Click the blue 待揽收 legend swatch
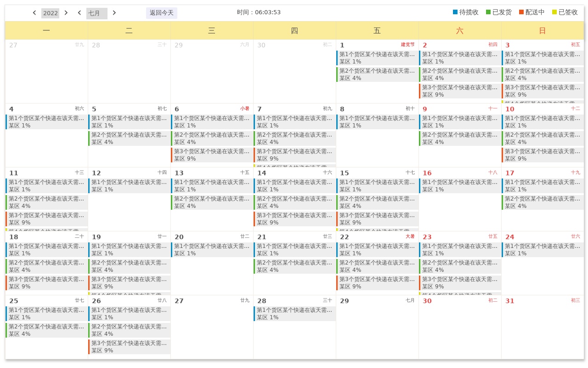588x368 pixels. [455, 12]
